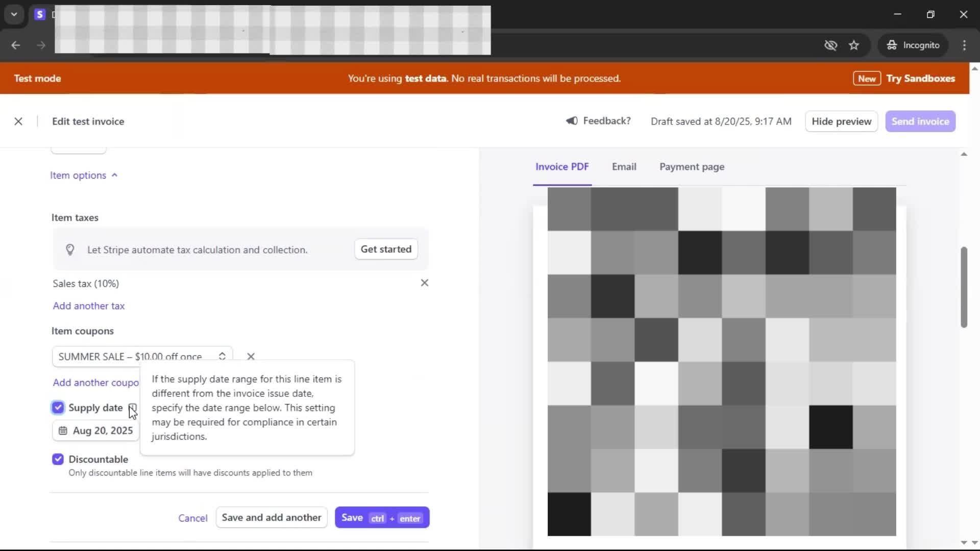Screen dimensions: 980x551
Task: Switch to the Payment page tab
Action: [692, 167]
